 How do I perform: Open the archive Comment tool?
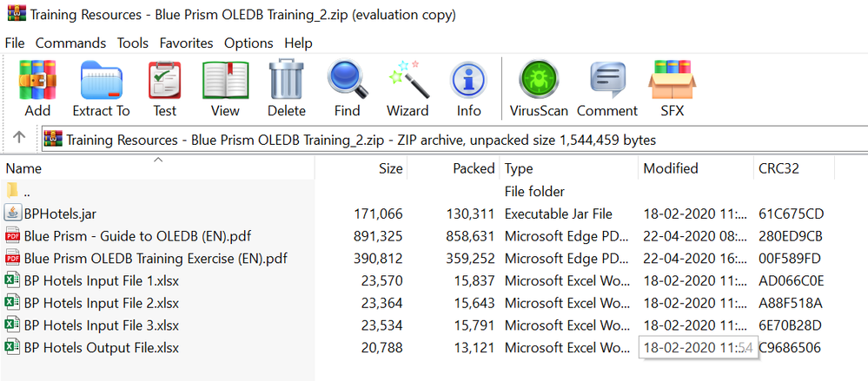(x=607, y=80)
